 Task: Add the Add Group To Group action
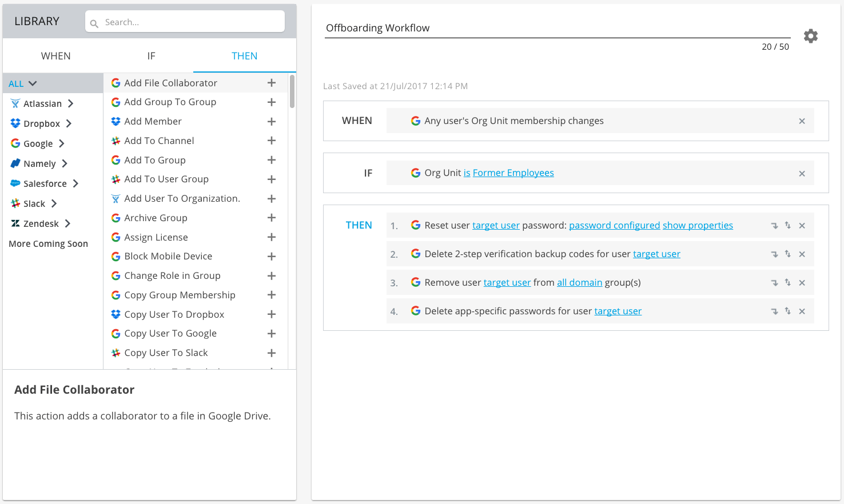click(x=272, y=102)
